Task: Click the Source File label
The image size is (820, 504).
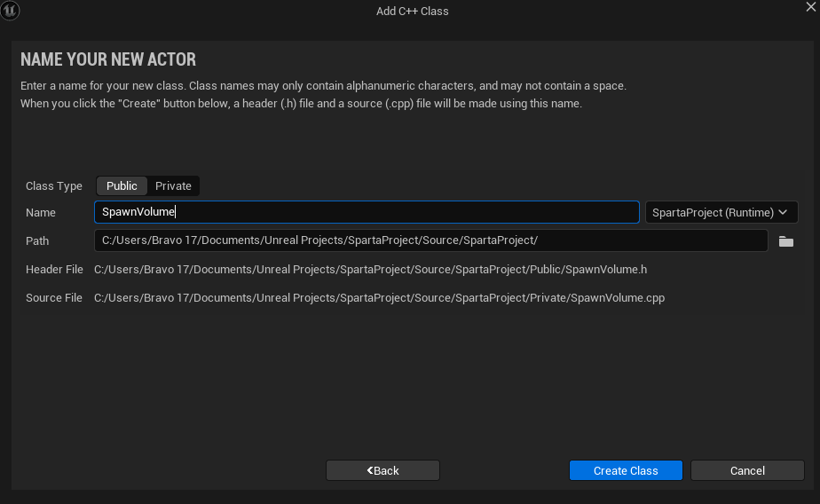Action: pyautogui.click(x=54, y=297)
